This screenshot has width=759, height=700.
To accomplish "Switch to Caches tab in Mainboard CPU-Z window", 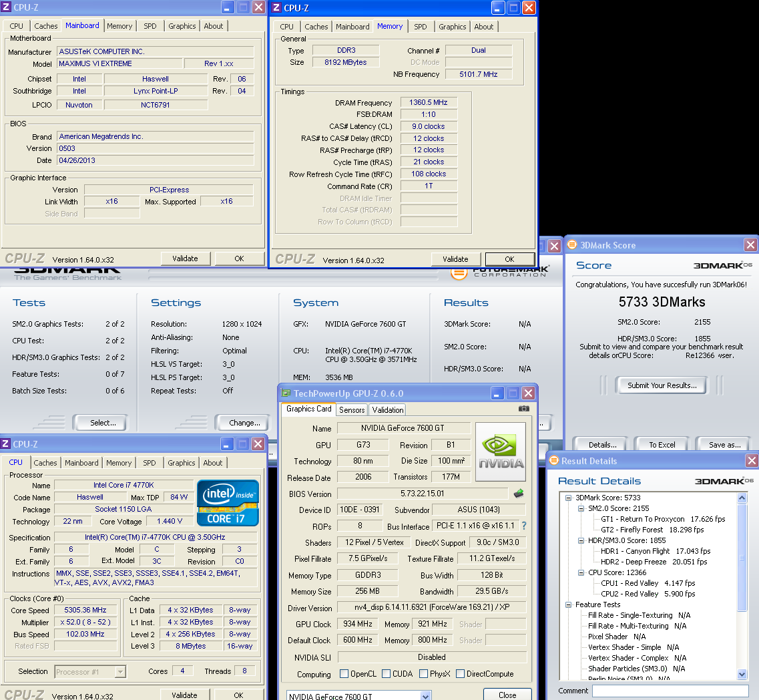I will 46,25.
